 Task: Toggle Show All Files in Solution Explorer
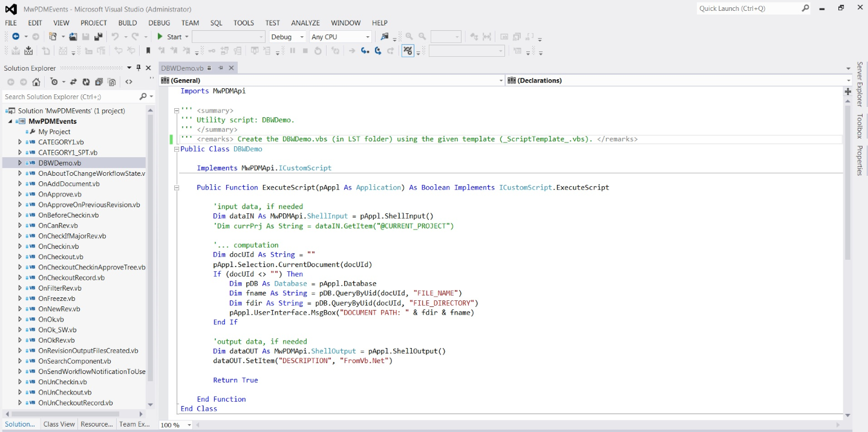112,82
